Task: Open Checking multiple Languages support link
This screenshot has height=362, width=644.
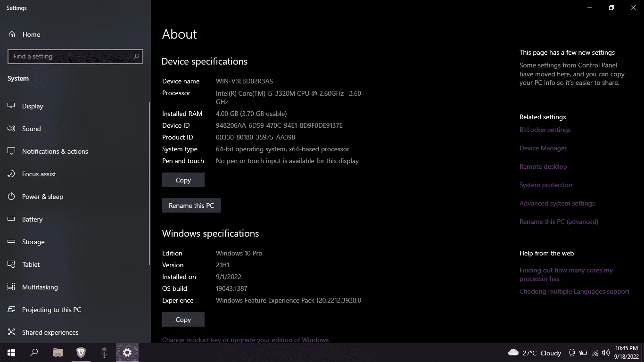Action: pos(574,291)
